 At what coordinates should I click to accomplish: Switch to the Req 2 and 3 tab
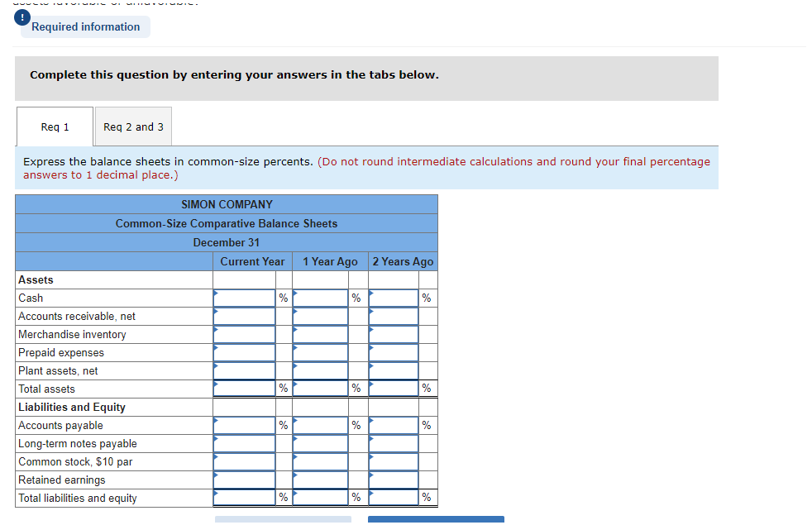tap(133, 126)
